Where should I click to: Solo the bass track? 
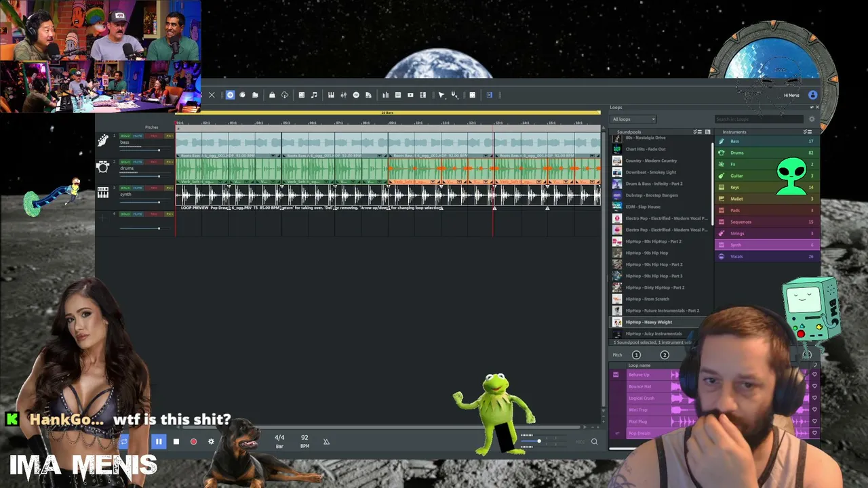(x=125, y=136)
